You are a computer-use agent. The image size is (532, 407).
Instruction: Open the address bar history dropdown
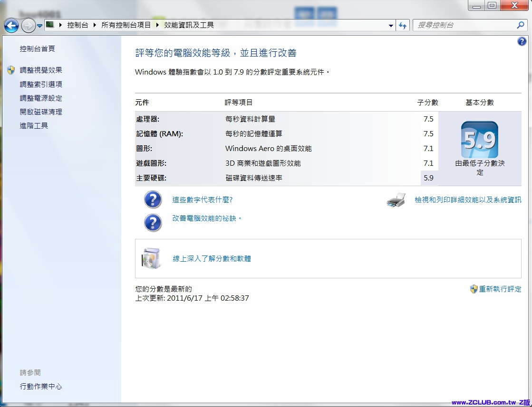click(x=391, y=26)
